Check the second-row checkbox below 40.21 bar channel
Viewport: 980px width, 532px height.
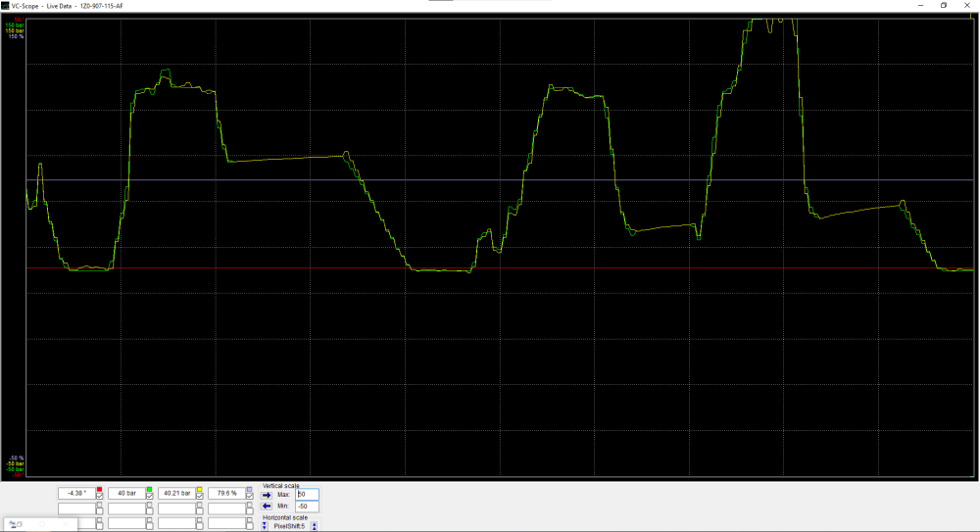(x=199, y=510)
